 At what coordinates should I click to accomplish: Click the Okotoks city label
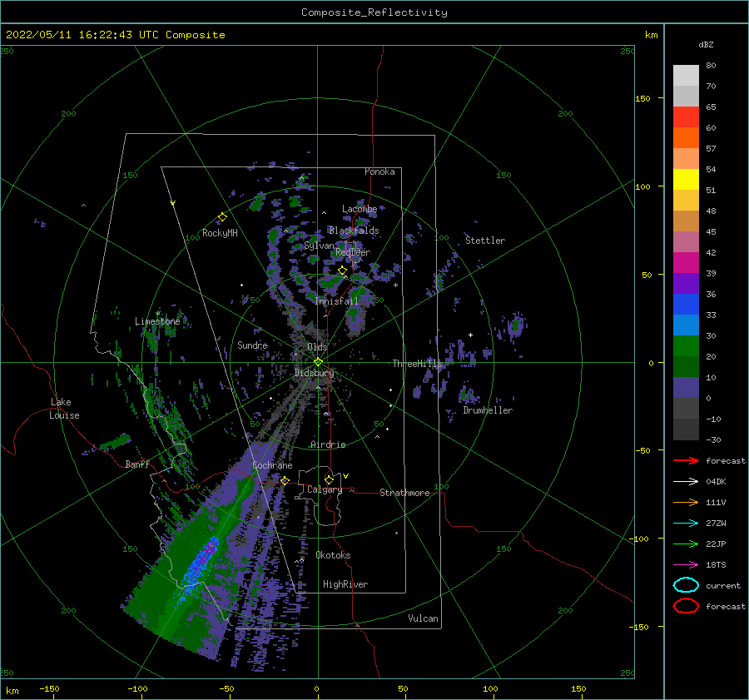333,555
